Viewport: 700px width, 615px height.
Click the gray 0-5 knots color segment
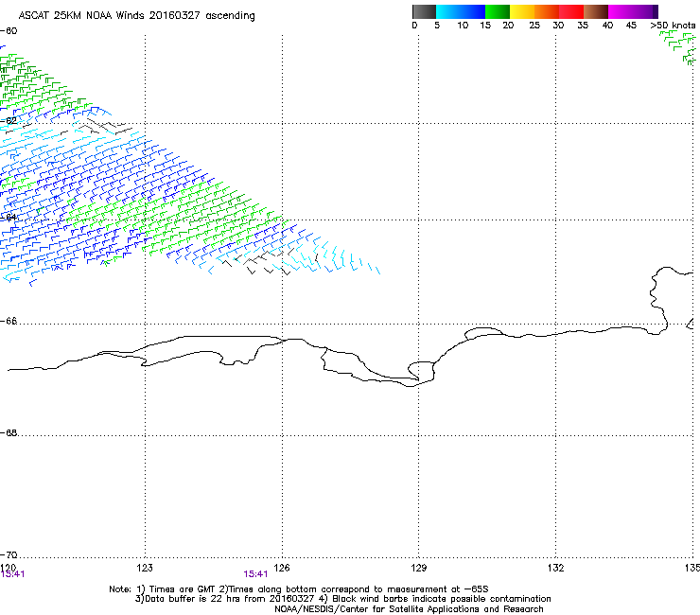pos(424,11)
